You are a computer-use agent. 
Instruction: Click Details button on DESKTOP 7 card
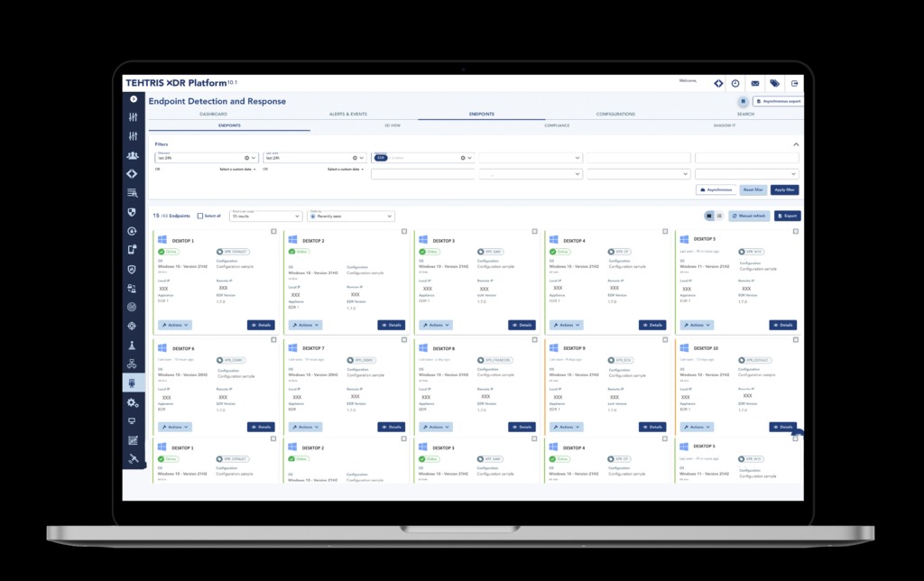[x=392, y=427]
